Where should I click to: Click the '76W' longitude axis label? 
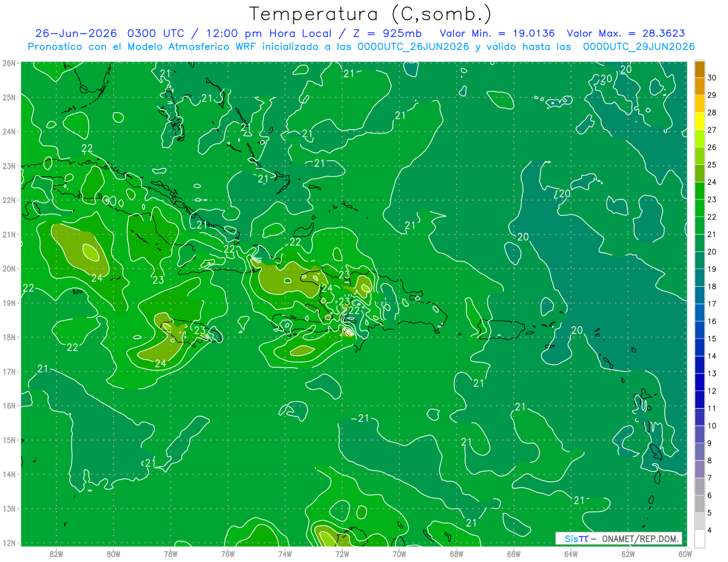point(227,554)
